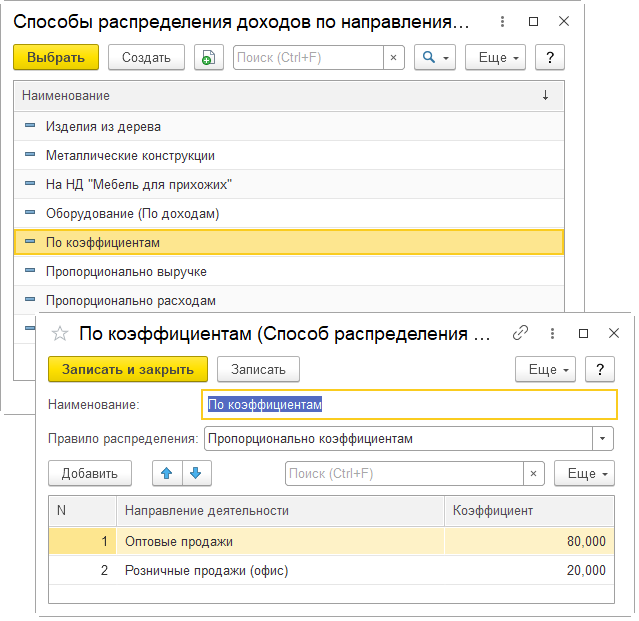Screen dimensions: 639x621
Task: Edit coefficient value 80,000
Action: click(x=529, y=541)
